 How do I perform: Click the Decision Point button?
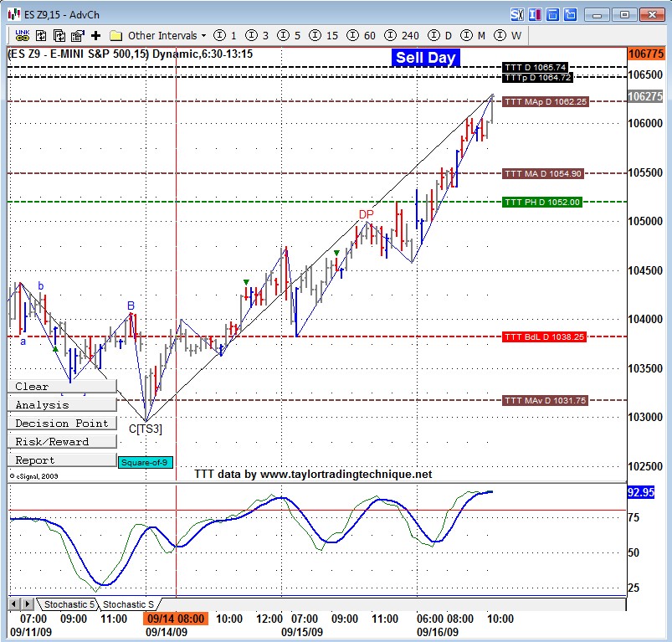click(x=62, y=423)
